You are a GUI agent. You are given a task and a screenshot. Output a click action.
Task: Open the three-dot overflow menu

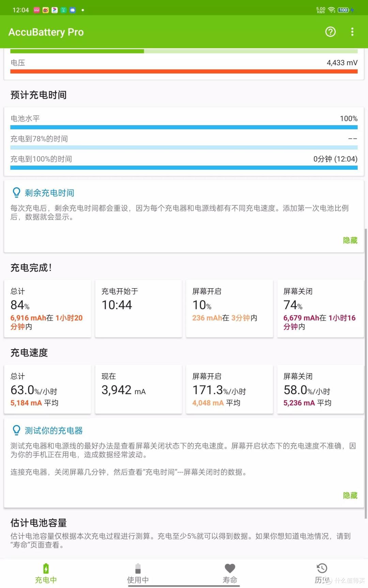(352, 32)
